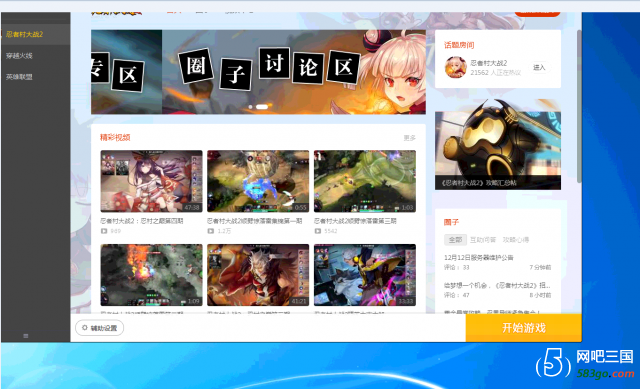Click the gear icon beside 辅助设置
Screen dimensions: 640x389
tap(84, 328)
